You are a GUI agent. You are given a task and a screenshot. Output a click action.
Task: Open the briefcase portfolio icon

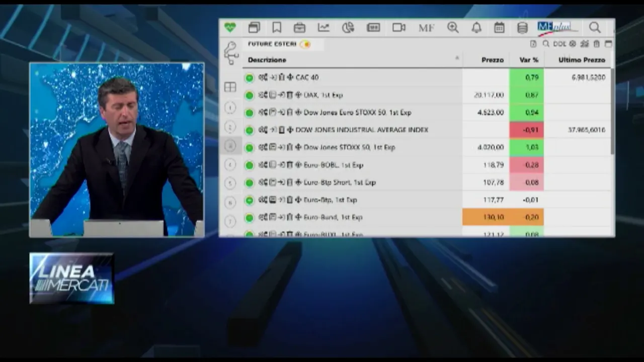point(299,28)
